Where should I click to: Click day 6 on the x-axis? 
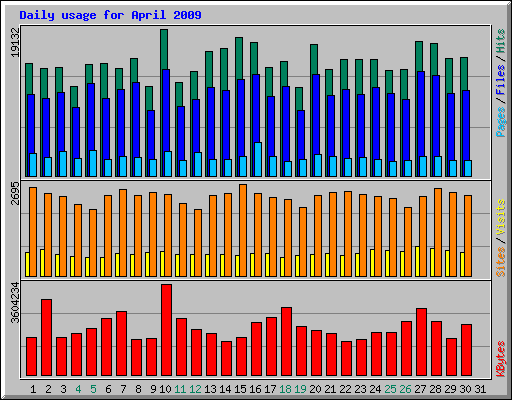[108, 389]
